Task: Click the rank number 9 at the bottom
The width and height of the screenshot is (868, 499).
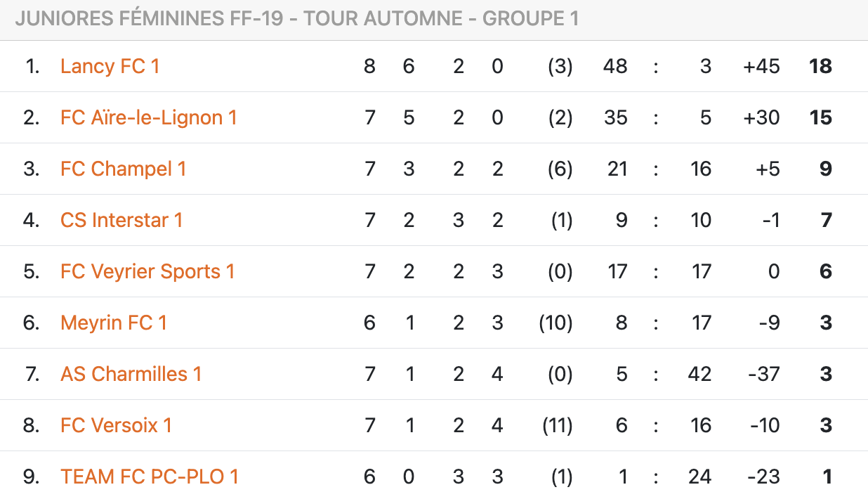Action: pyautogui.click(x=31, y=477)
